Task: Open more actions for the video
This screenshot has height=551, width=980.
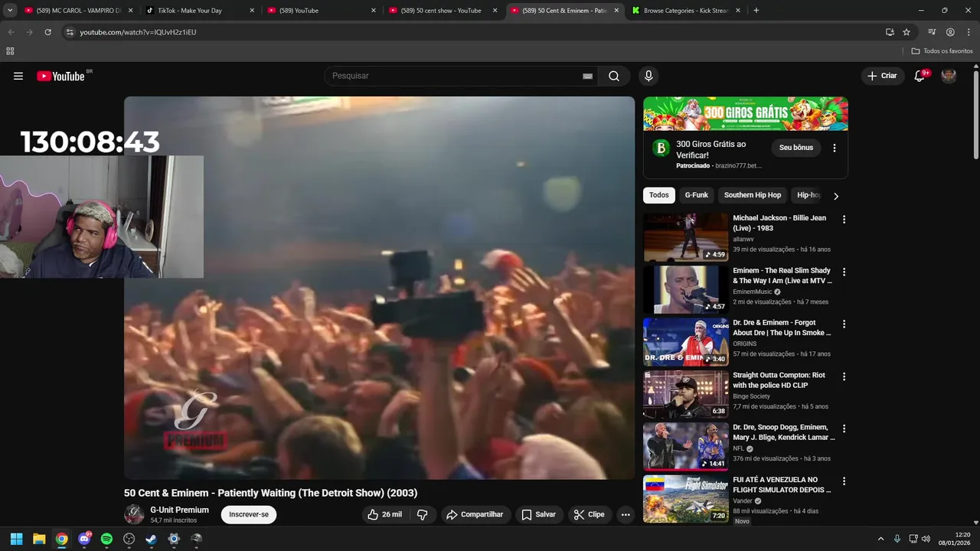Action: [626, 514]
